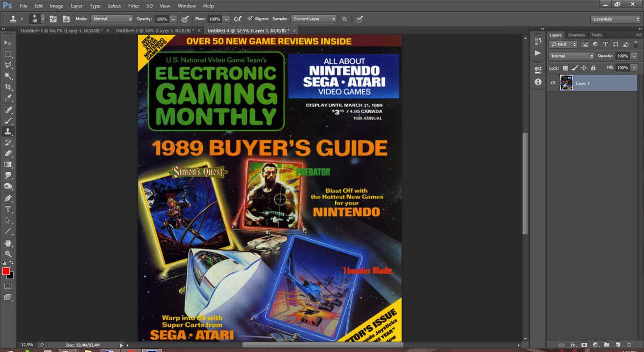Select the Polygonal Lasso tool
644x352 pixels.
click(8, 64)
